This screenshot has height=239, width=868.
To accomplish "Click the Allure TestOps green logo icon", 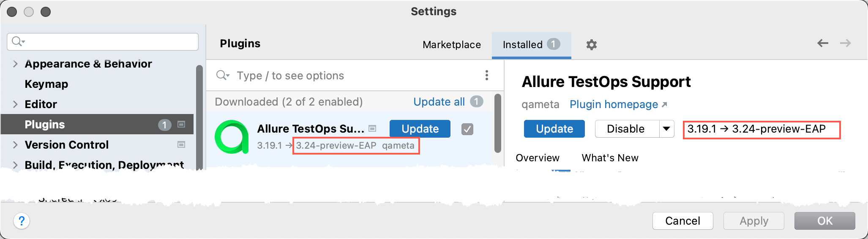I will [232, 137].
